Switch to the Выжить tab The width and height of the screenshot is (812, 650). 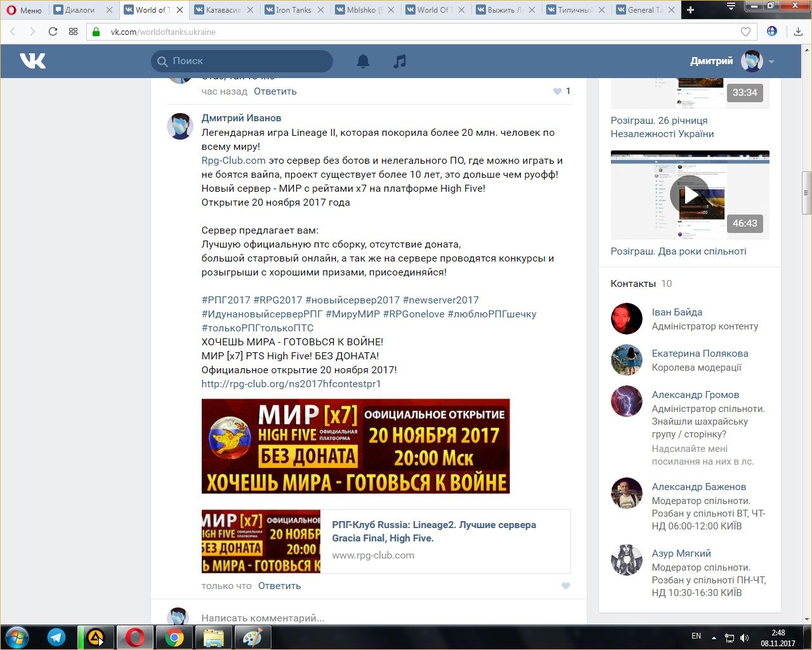[x=506, y=10]
